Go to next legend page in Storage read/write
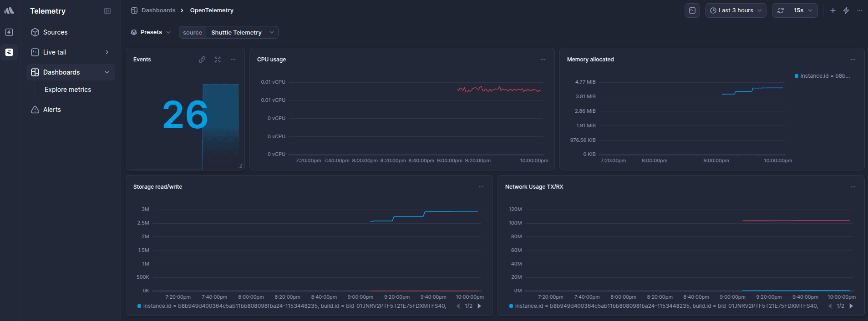This screenshot has width=868, height=321. click(479, 306)
